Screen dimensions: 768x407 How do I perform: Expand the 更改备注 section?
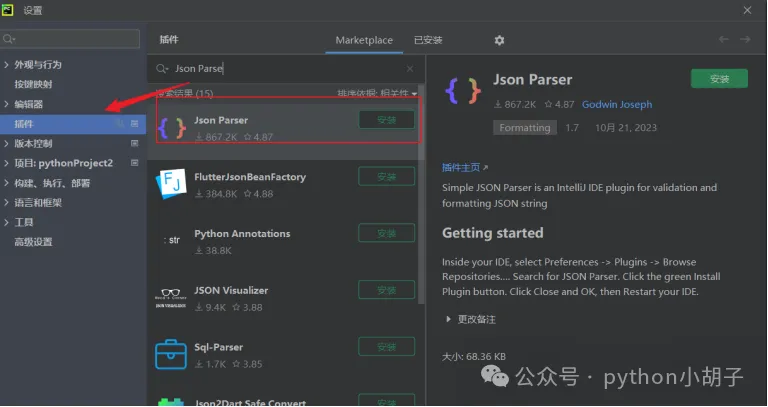click(449, 319)
